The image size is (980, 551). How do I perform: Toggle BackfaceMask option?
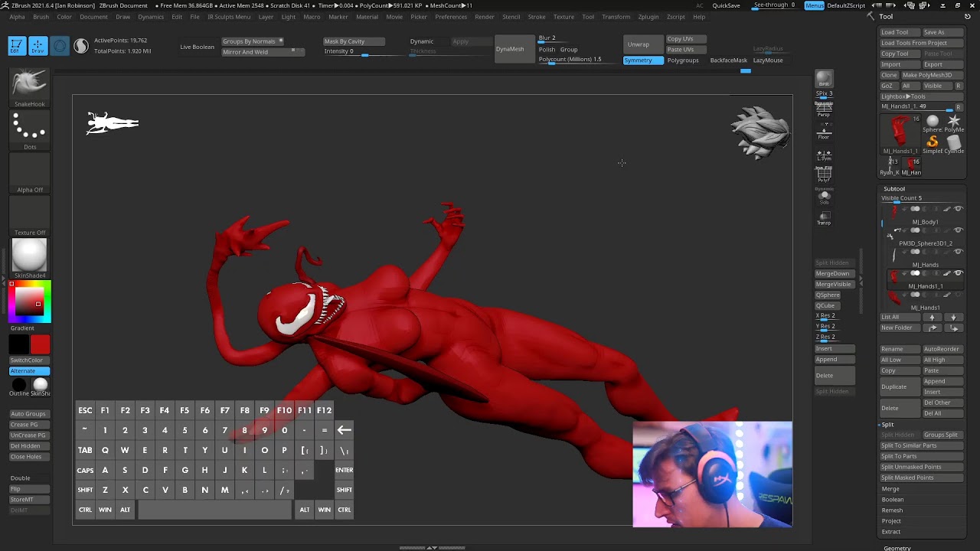tap(728, 60)
